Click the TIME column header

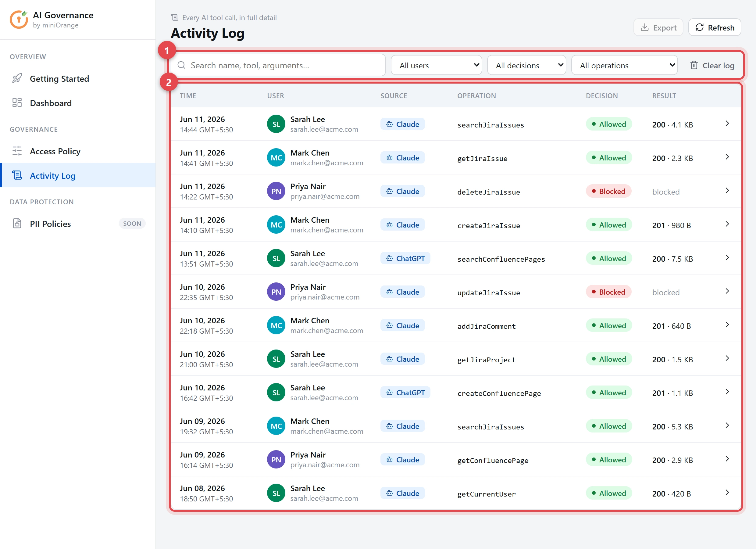tap(188, 96)
